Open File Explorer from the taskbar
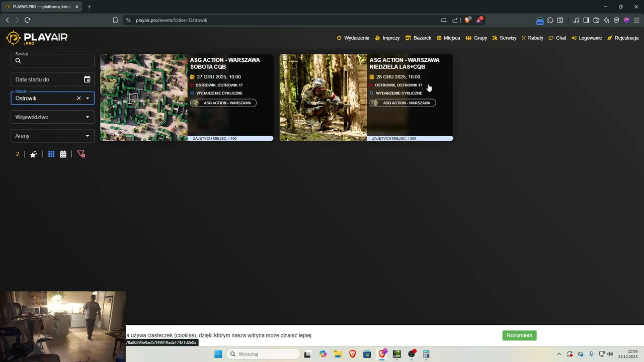Viewport: 644px width, 362px height. [x=338, y=354]
